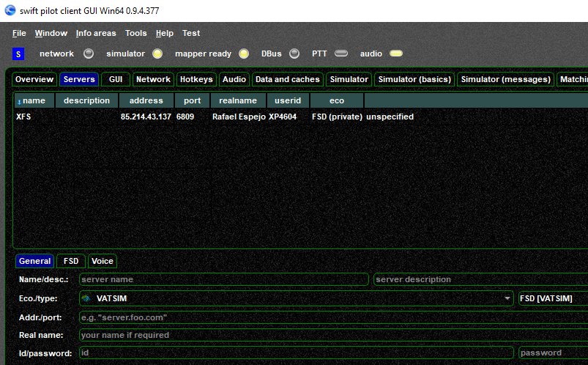588x365 pixels.
Task: Select the XFS server row
Action: (x=301, y=117)
